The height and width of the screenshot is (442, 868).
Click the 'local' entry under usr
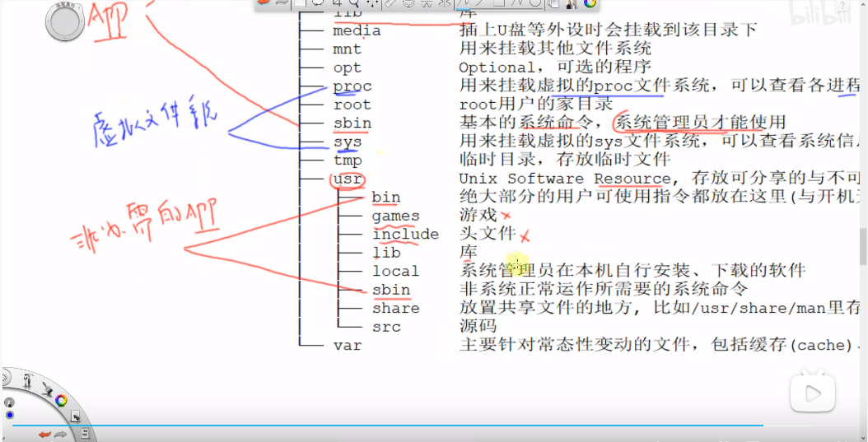click(x=396, y=271)
